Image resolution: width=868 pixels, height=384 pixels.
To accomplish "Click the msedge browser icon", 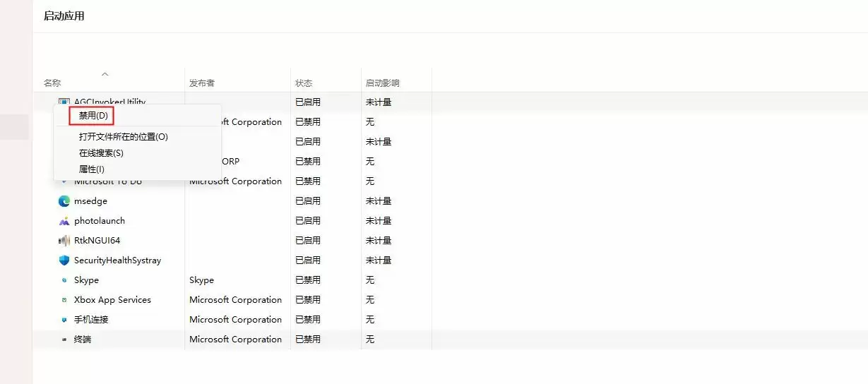I will pos(64,201).
